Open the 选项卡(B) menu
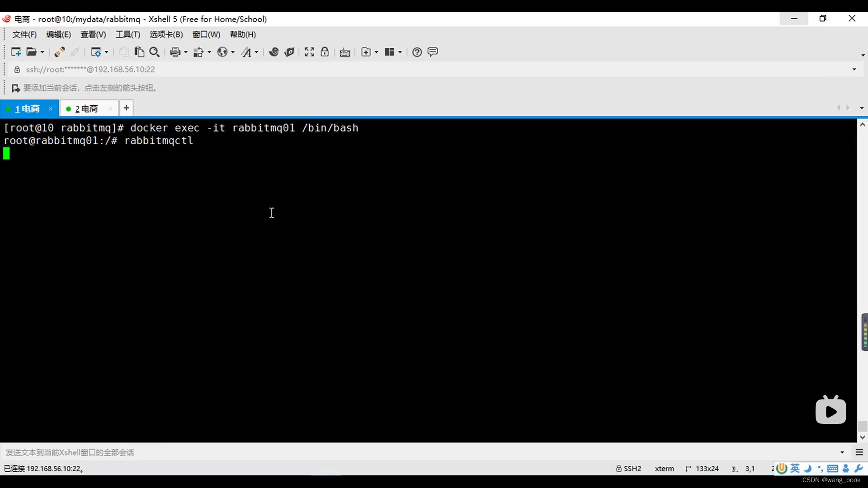 [166, 34]
